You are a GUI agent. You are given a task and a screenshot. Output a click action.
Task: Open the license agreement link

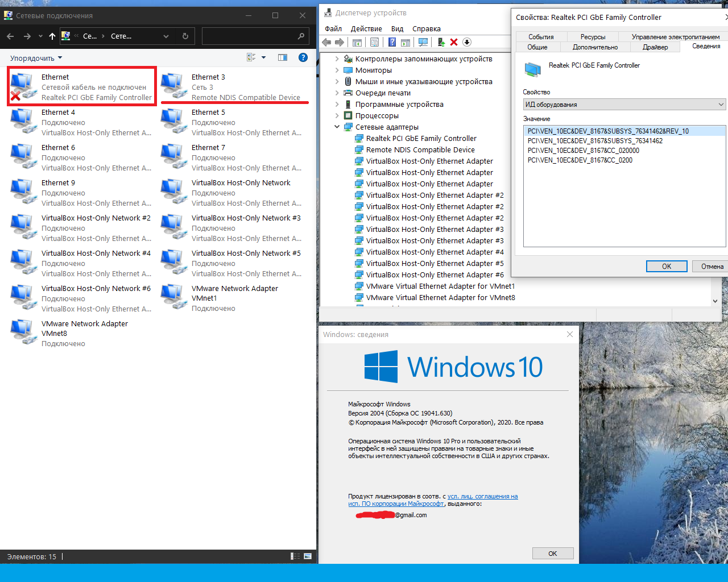(x=433, y=500)
